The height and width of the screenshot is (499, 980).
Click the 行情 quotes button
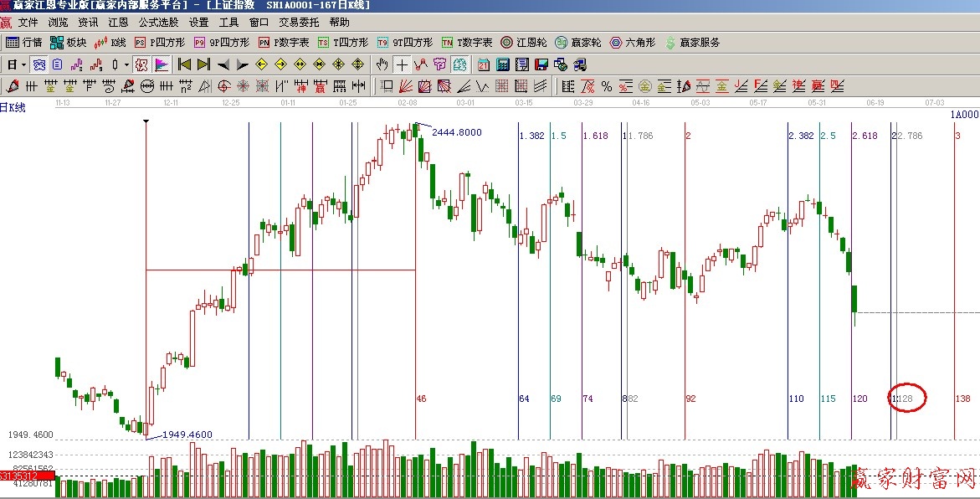(x=23, y=42)
